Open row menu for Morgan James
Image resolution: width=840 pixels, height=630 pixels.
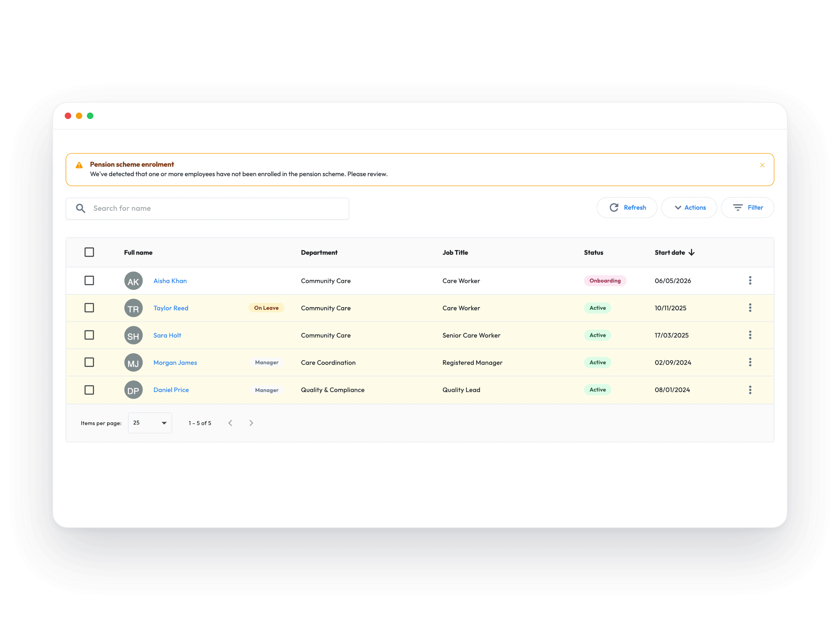click(x=750, y=362)
